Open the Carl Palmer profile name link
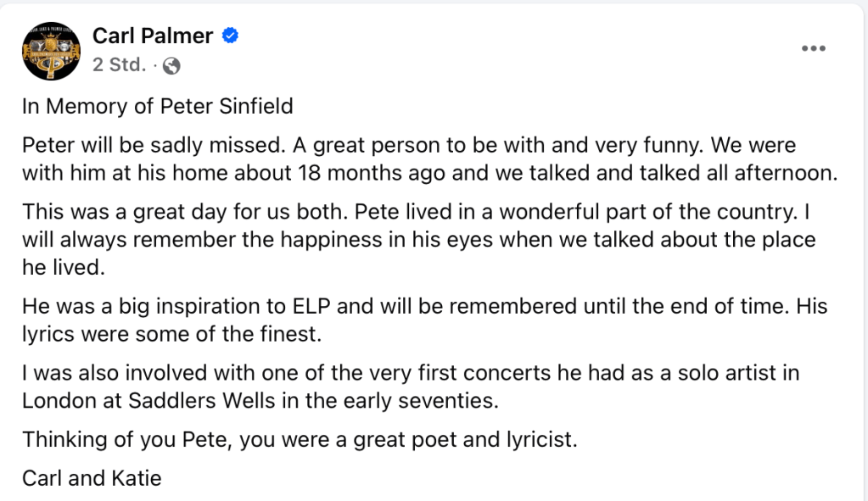 [153, 36]
